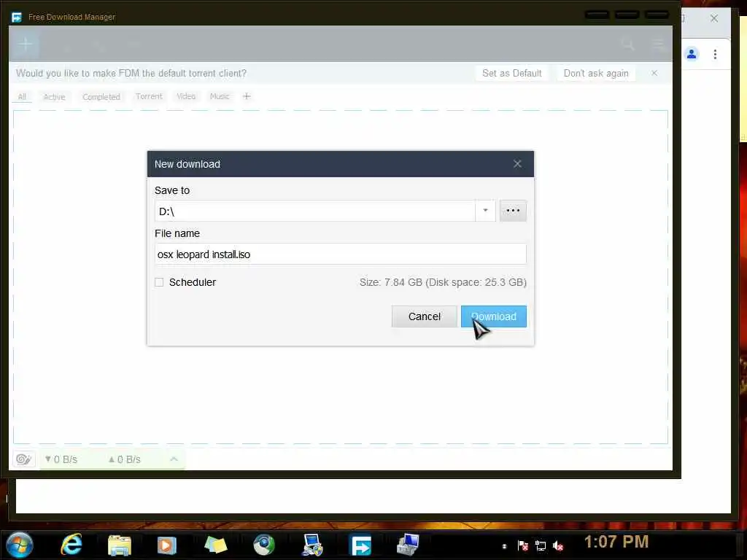Select the Active downloads tab
The height and width of the screenshot is (560, 747).
click(x=54, y=97)
